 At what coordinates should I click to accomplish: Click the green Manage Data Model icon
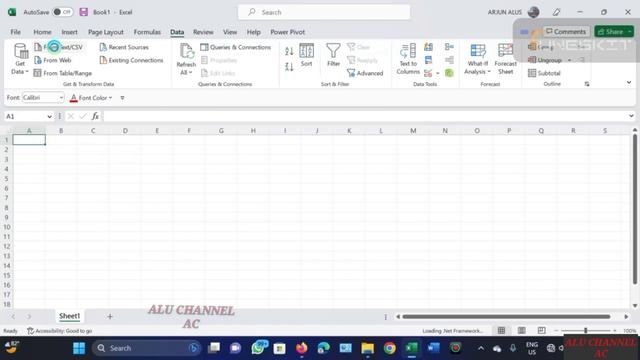[x=449, y=73]
